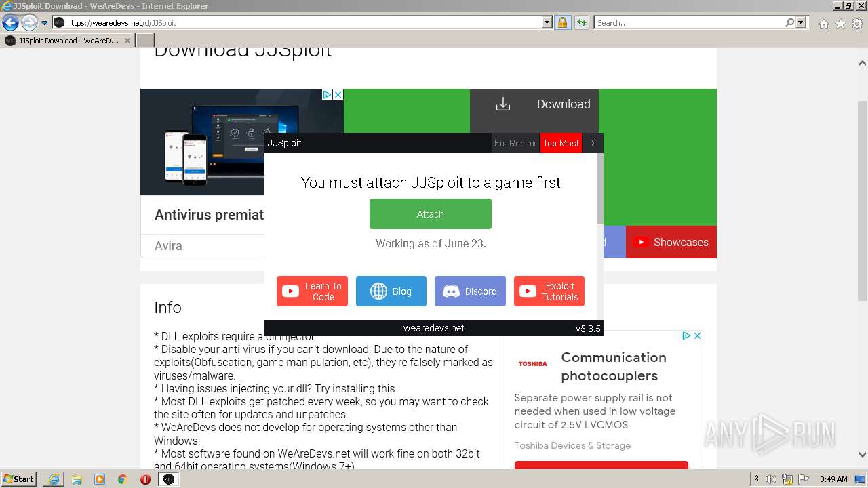Click the page scroll down arrow
The width and height of the screenshot is (868, 488).
click(x=863, y=455)
